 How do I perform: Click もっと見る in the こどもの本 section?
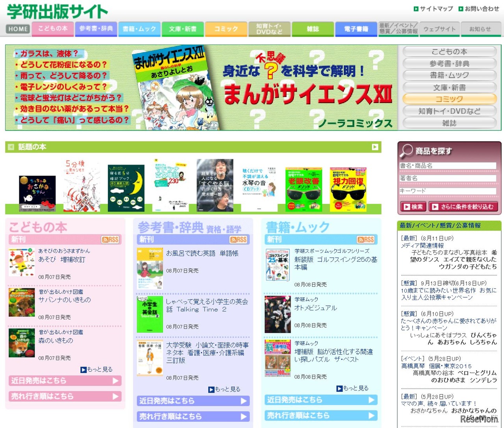[100, 369]
